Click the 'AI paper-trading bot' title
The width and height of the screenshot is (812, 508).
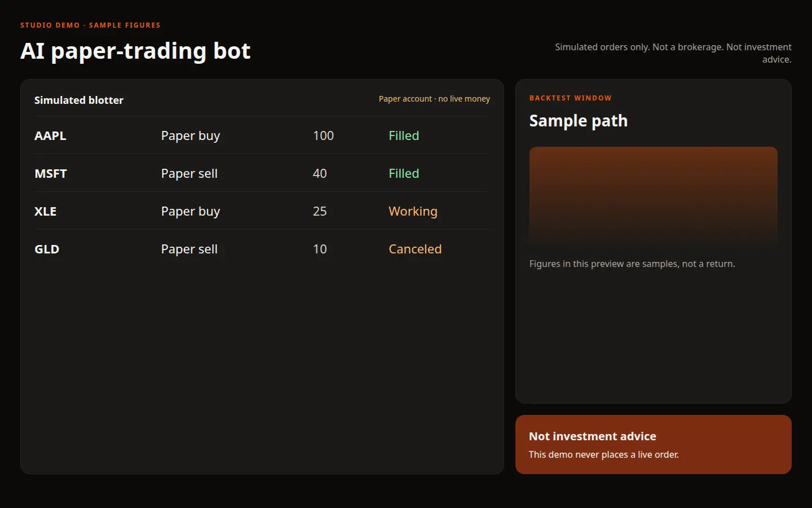(x=135, y=51)
